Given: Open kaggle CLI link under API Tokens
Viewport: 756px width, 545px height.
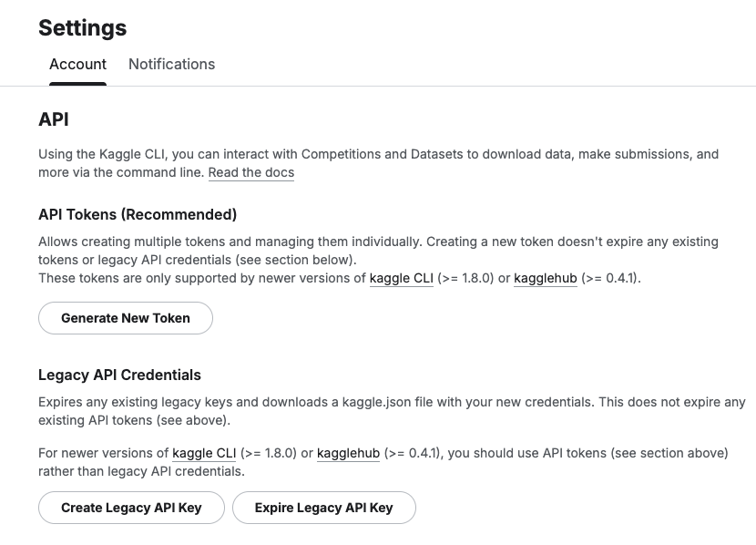Looking at the screenshot, I should [401, 278].
